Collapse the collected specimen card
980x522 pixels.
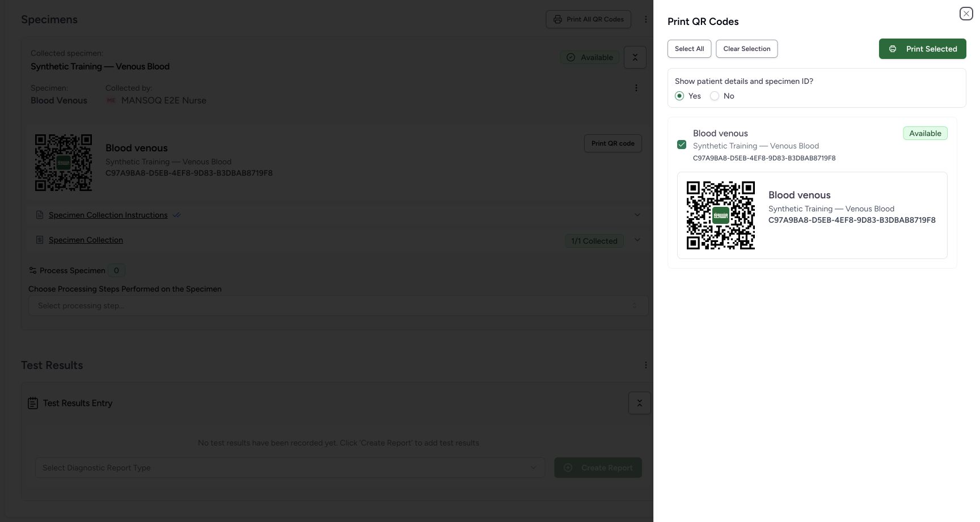(x=635, y=57)
